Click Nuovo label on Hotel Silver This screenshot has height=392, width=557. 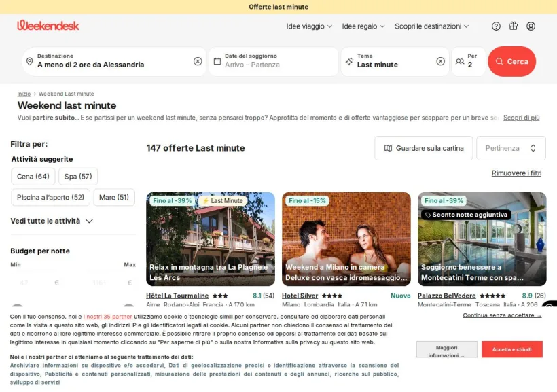point(400,296)
